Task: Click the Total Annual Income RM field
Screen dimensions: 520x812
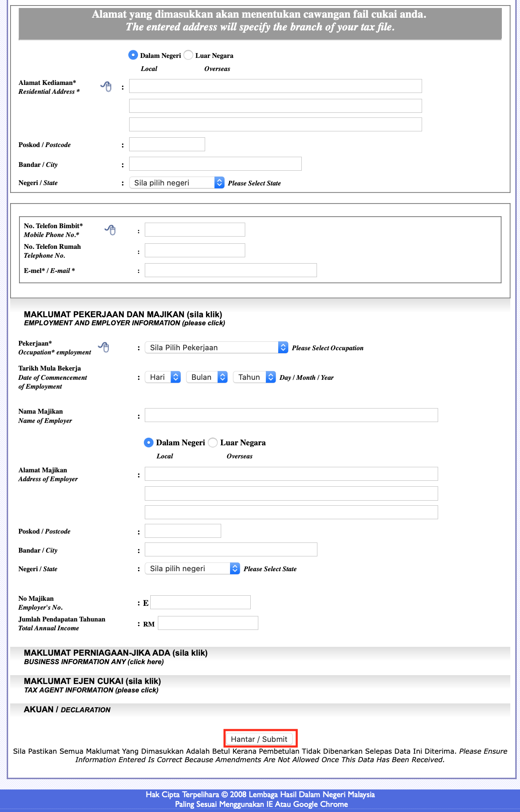Action: [208, 623]
